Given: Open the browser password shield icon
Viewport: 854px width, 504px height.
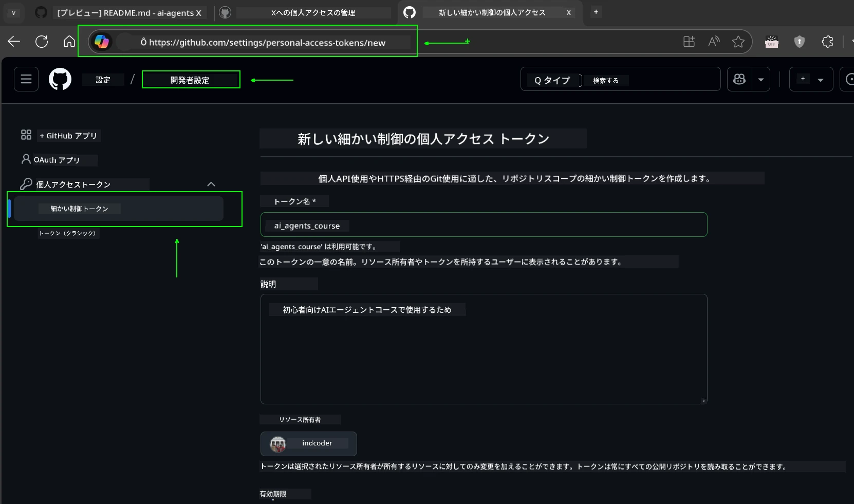Looking at the screenshot, I should (800, 42).
